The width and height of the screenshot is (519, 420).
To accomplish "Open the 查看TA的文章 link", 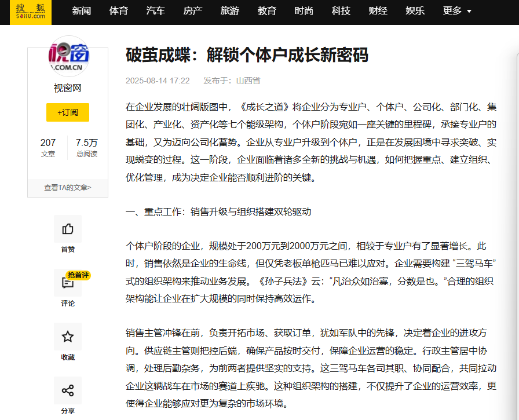I will (67, 188).
